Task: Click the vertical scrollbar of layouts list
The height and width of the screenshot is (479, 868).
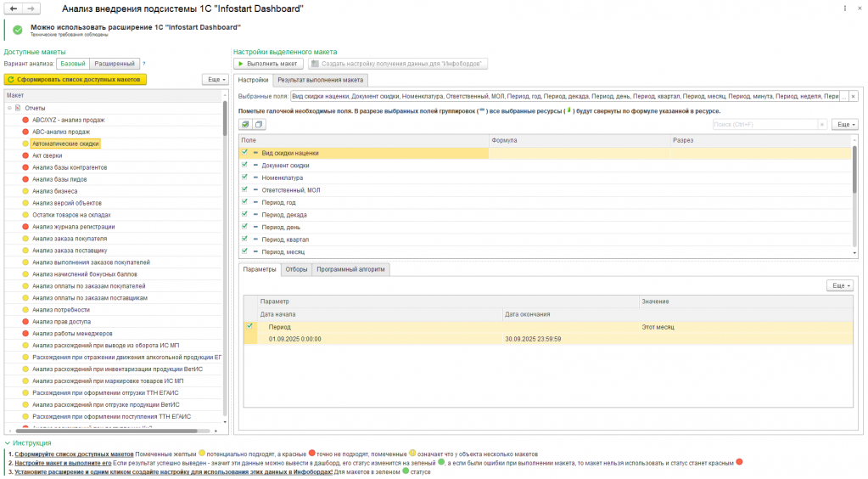Action: click(225, 119)
